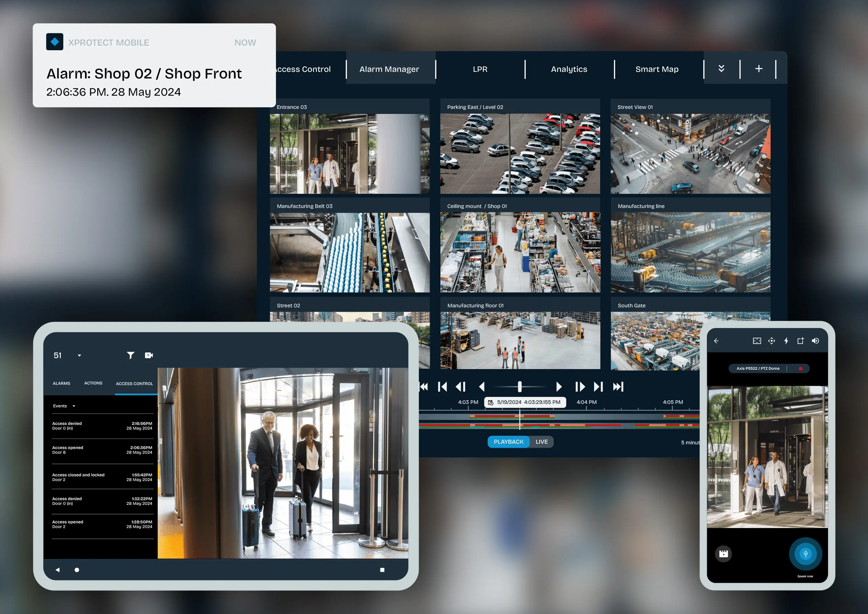Tap the microphone Speak now button

click(x=805, y=553)
